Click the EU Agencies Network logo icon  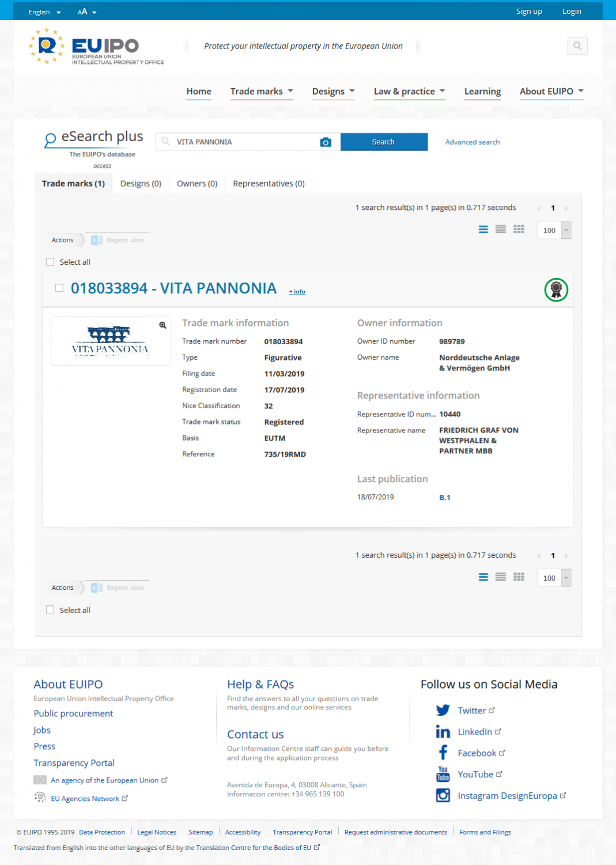tap(40, 798)
